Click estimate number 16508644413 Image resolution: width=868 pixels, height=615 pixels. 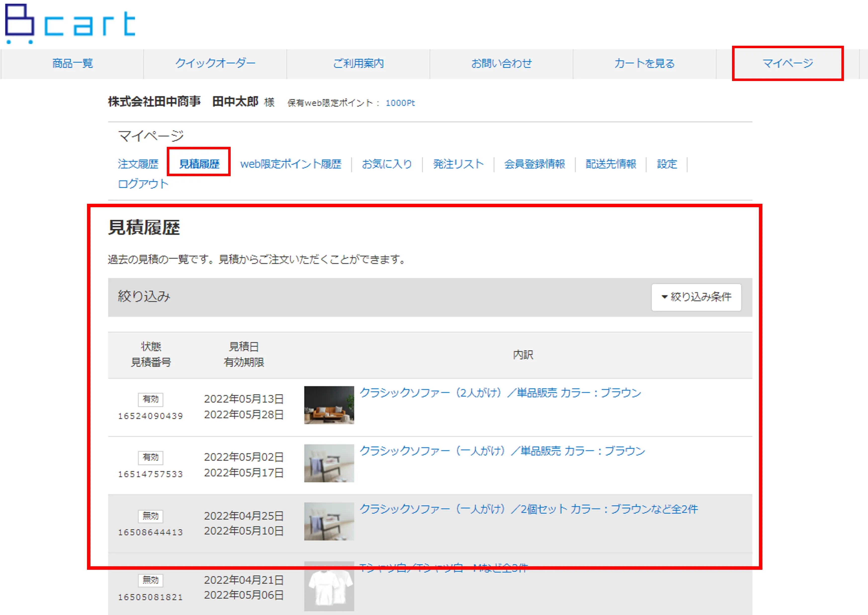(151, 533)
